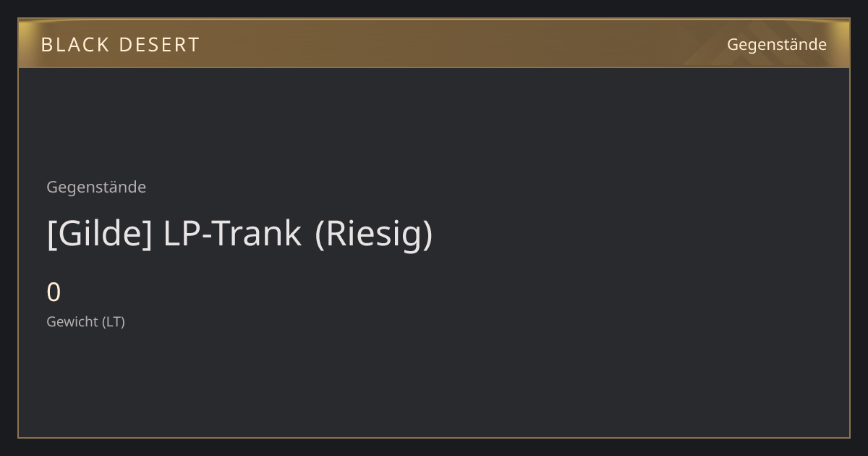Click the word Gewicht below the zero
Viewport: 868px width, 456px height.
tap(72, 322)
